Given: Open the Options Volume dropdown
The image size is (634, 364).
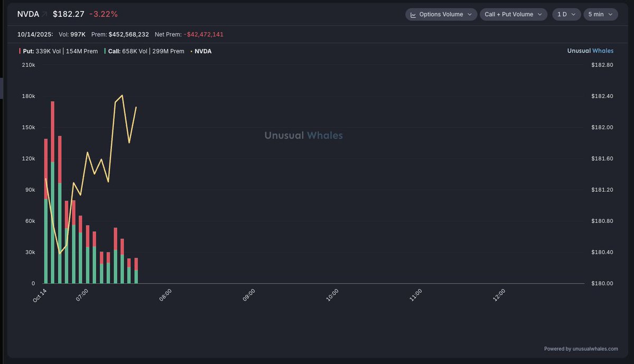Looking at the screenshot, I should [441, 14].
